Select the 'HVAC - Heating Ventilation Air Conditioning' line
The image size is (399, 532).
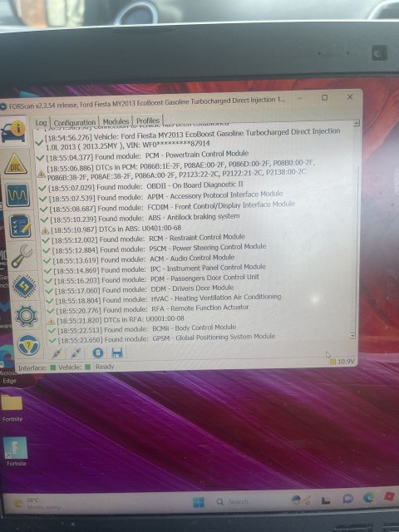165,299
